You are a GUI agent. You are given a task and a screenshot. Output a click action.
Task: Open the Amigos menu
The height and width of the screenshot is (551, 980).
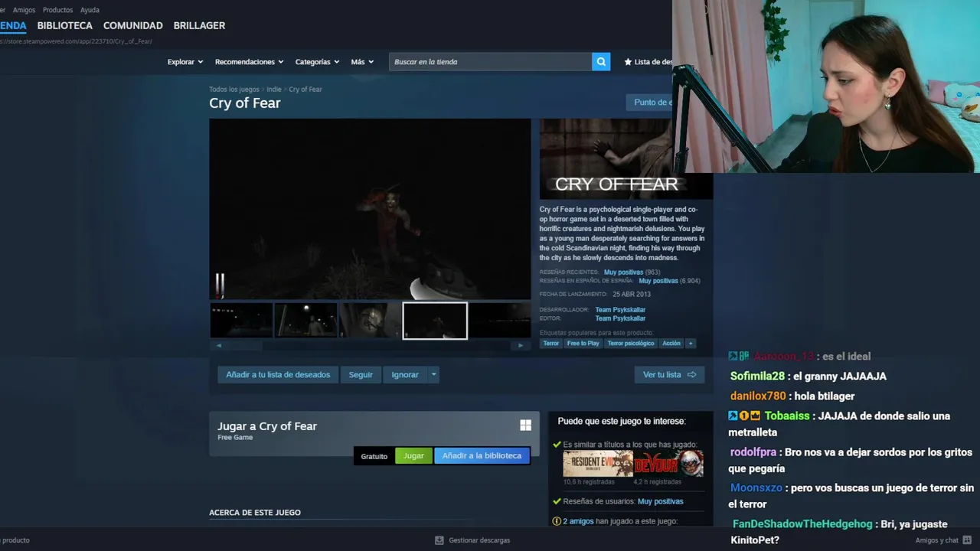(x=24, y=10)
